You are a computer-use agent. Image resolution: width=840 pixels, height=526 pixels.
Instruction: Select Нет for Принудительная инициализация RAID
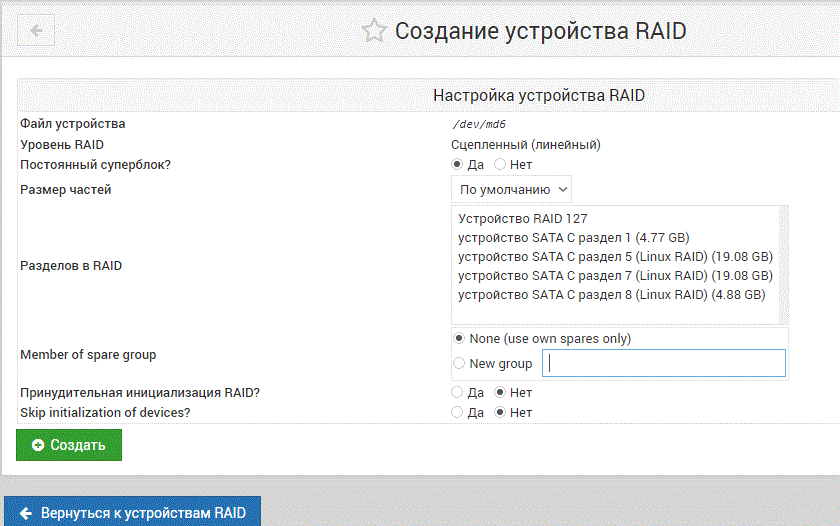(500, 393)
